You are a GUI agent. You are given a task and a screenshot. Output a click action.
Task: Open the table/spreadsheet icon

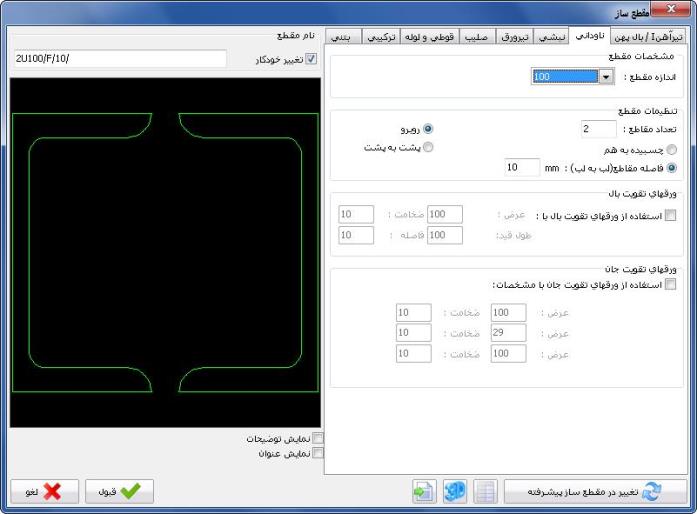pyautogui.click(x=485, y=492)
